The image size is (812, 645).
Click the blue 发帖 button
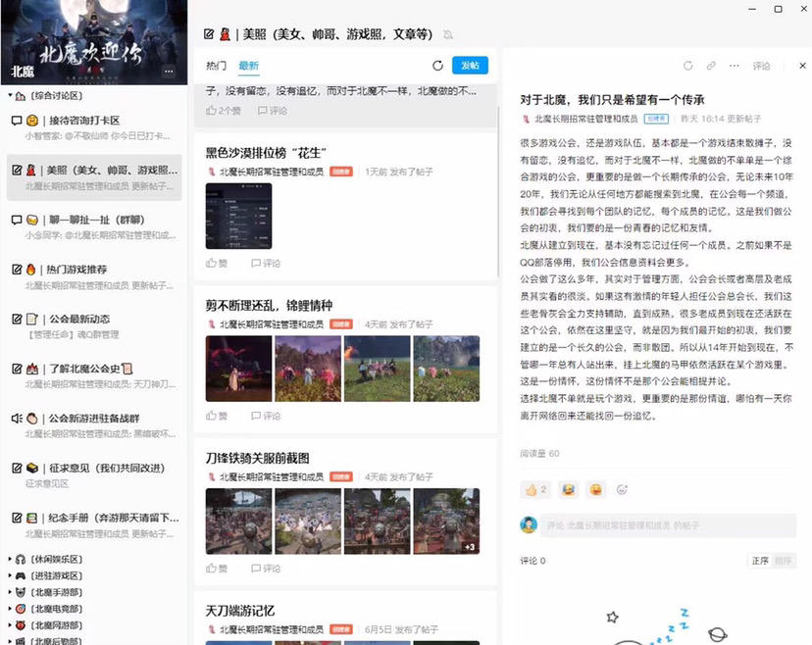[469, 66]
